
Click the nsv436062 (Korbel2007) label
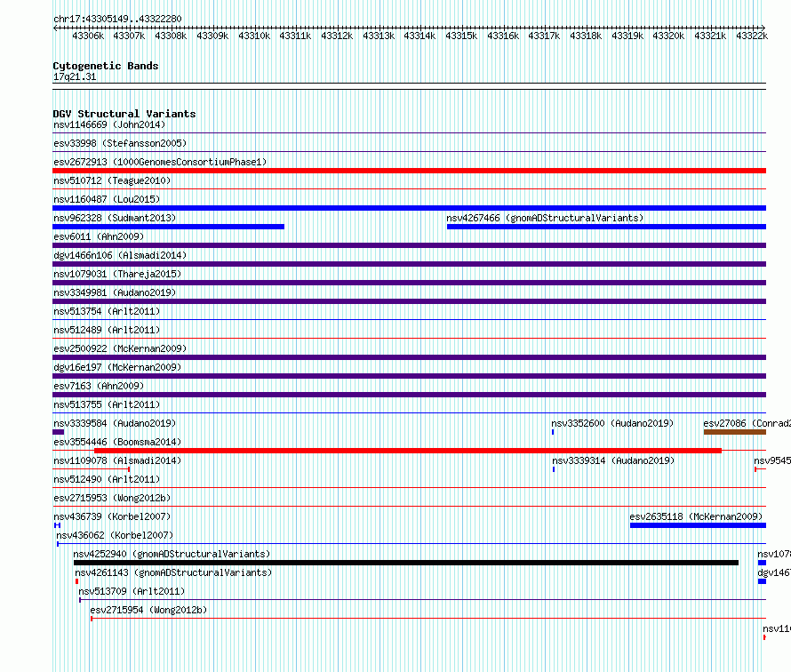(115, 535)
